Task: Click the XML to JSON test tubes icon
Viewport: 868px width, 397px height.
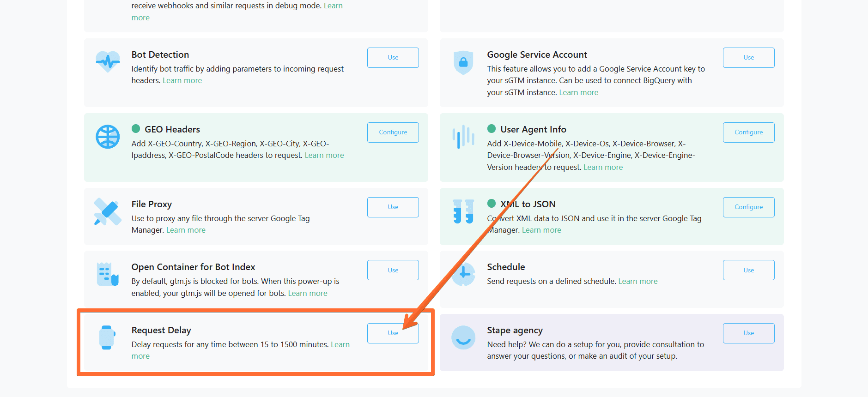Action: point(463,211)
